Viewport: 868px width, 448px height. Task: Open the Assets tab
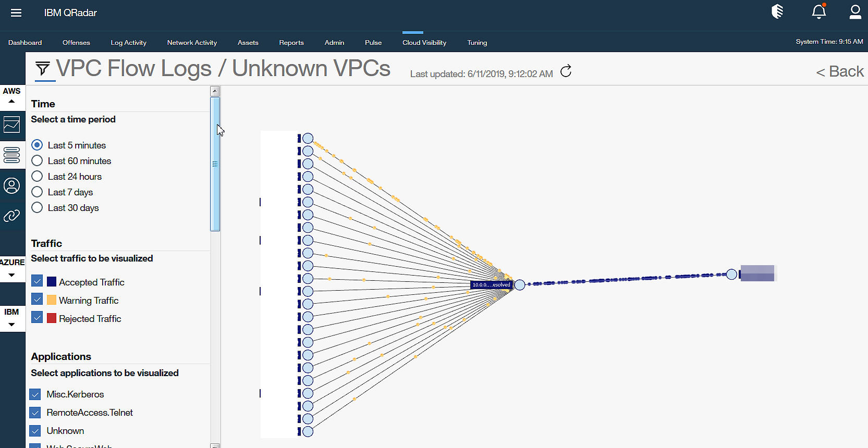tap(248, 43)
